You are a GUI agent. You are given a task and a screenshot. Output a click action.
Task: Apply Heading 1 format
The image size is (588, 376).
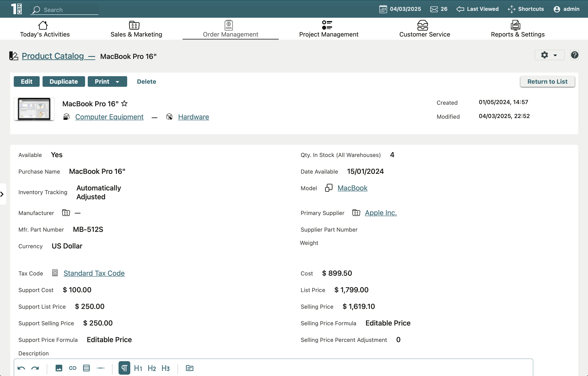click(138, 368)
